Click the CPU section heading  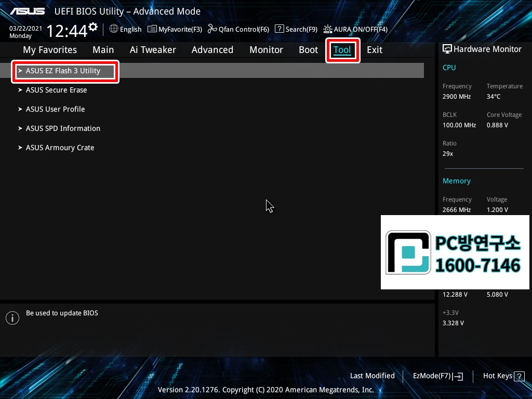tap(449, 68)
